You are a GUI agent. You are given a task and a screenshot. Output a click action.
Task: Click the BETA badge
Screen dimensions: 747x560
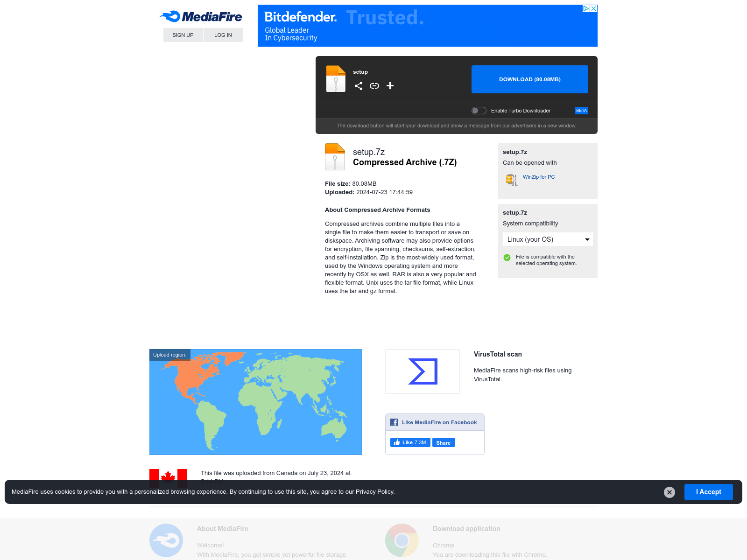point(581,111)
